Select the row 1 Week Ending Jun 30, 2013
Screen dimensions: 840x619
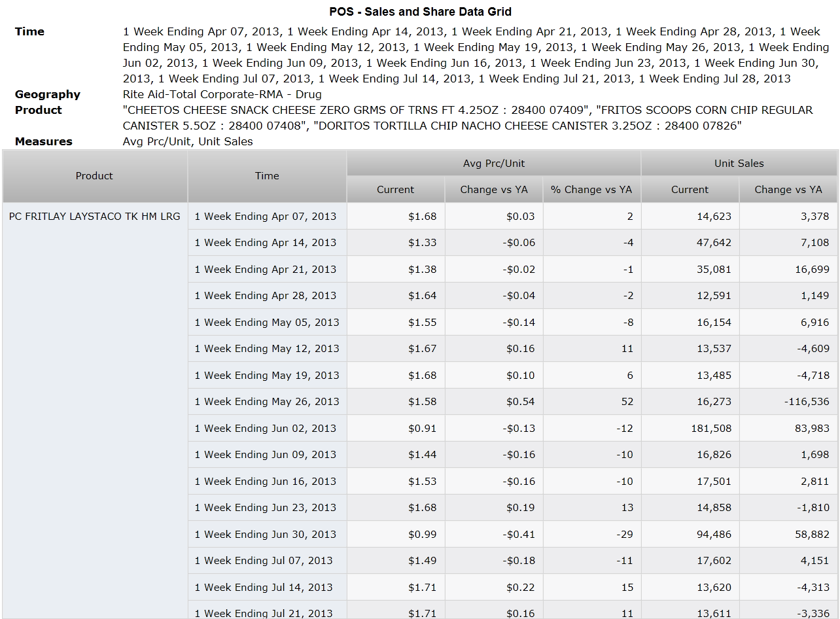[513, 534]
